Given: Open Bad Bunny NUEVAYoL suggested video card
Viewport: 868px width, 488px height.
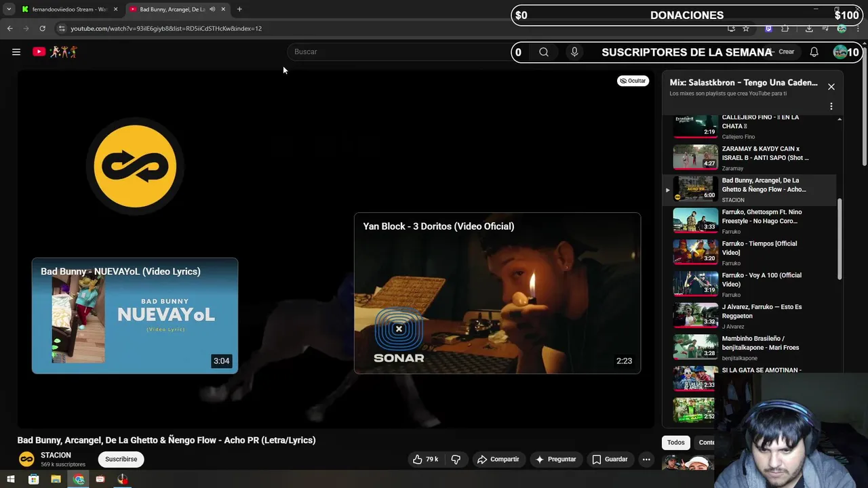Looking at the screenshot, I should [135, 316].
